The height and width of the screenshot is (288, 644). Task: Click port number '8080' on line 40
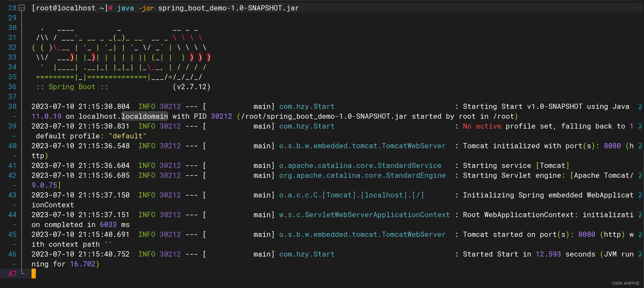(x=612, y=146)
